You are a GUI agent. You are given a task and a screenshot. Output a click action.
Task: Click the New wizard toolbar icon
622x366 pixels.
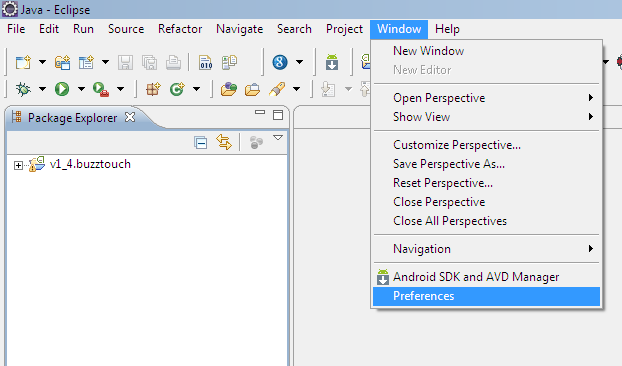click(x=23, y=62)
